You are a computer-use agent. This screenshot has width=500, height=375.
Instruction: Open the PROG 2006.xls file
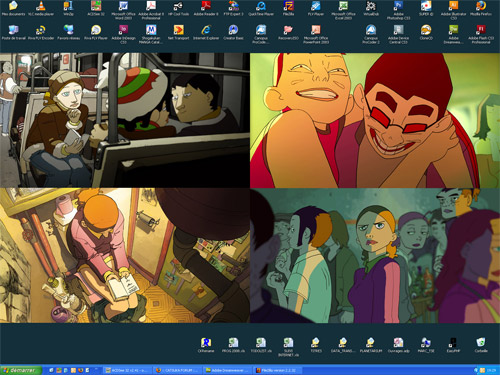point(233,345)
